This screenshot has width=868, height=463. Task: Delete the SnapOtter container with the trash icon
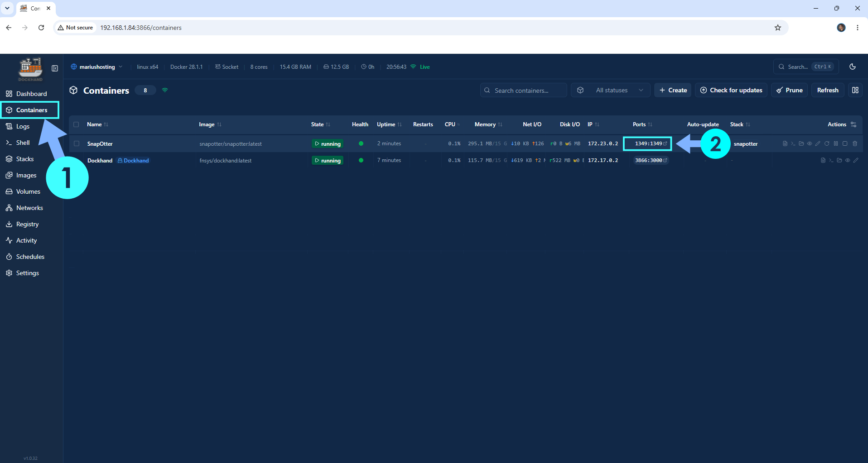(855, 143)
